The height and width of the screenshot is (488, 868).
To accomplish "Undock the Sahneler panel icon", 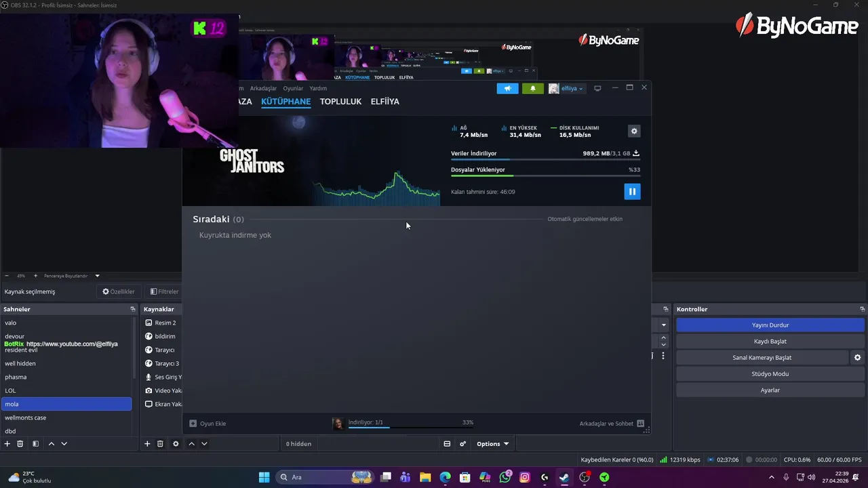I will point(133,309).
